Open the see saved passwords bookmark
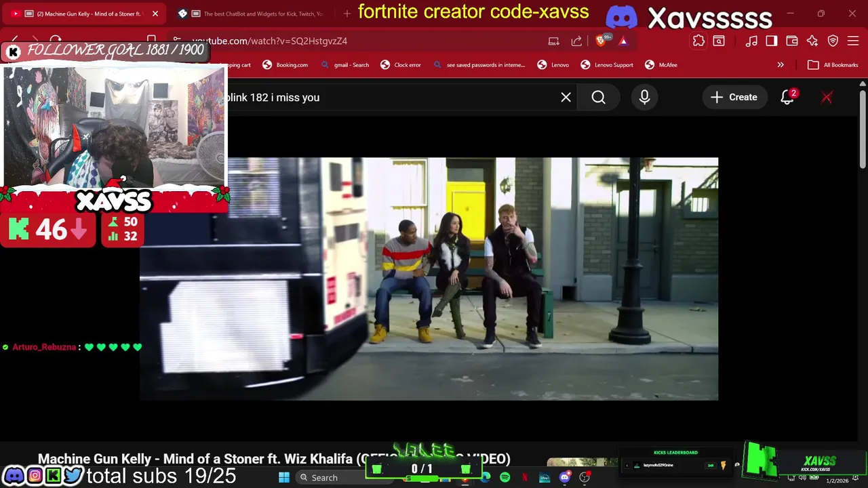The width and height of the screenshot is (868, 488). (479, 65)
